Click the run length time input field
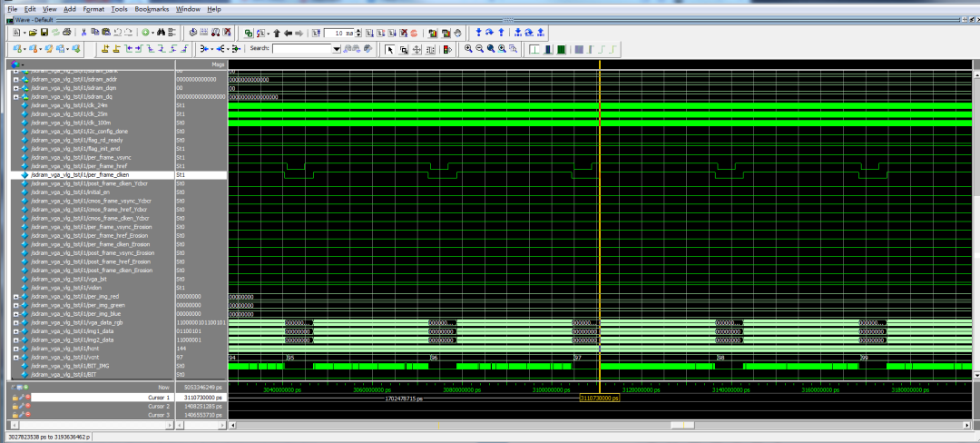Screen dimensions: 980x443 point(338,33)
